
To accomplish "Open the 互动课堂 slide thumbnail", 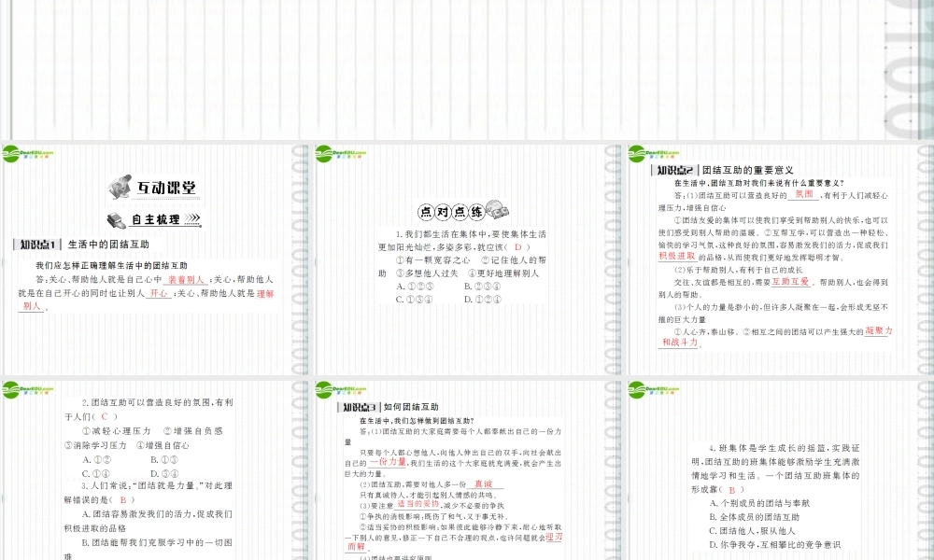I will pyautogui.click(x=155, y=259).
